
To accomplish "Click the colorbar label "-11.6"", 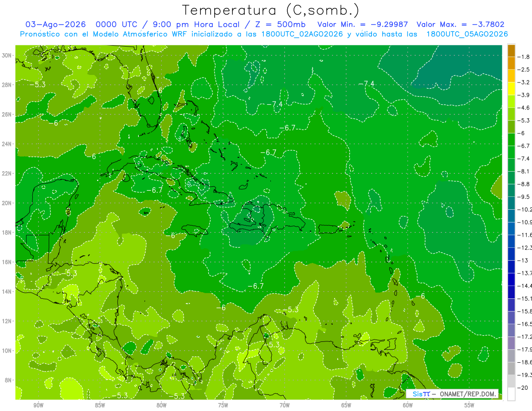I will (524, 235).
